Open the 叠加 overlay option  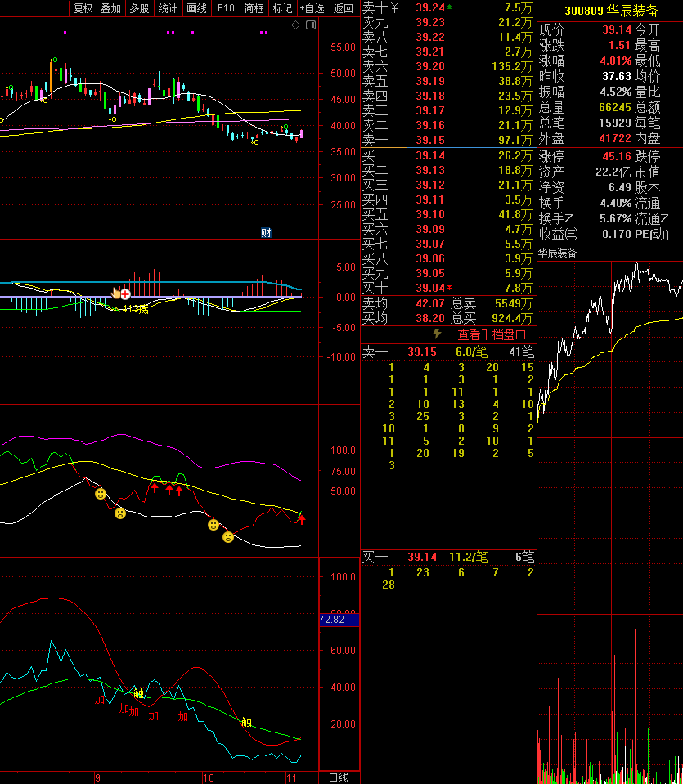click(110, 8)
